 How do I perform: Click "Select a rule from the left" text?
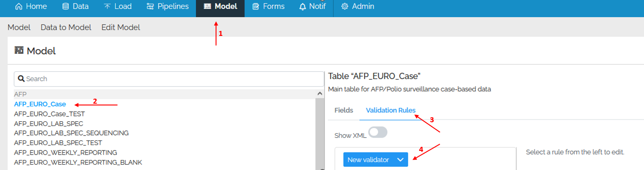pos(575,152)
